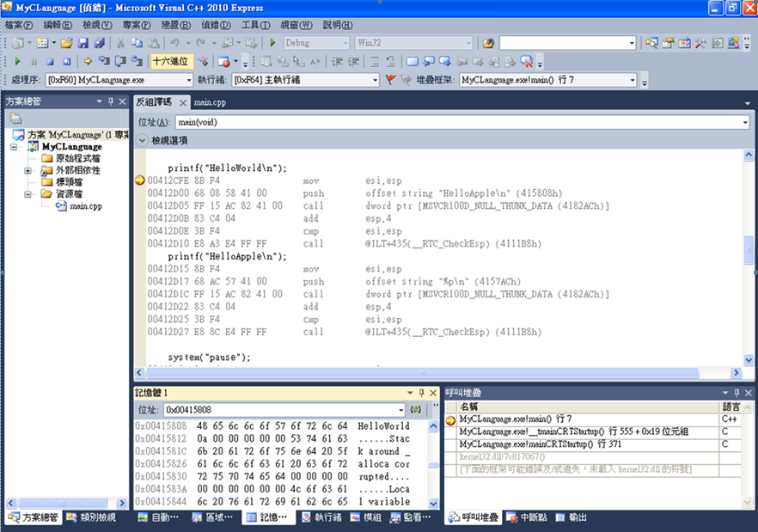Open the 位址 main(void) address dropdown
This screenshot has height=532, width=758.
tap(744, 122)
